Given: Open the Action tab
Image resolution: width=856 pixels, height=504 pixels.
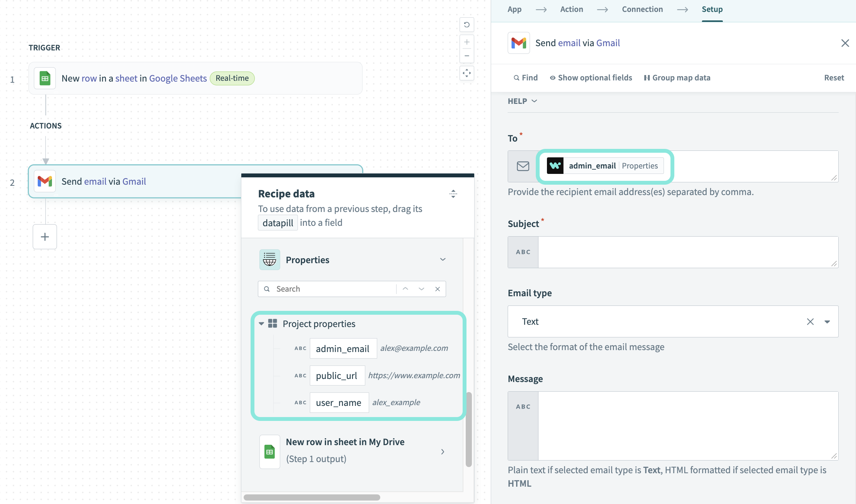Looking at the screenshot, I should point(572,9).
